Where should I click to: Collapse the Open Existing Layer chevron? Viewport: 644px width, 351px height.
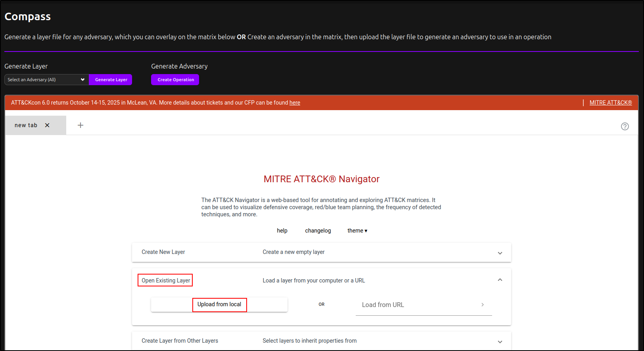(x=500, y=280)
